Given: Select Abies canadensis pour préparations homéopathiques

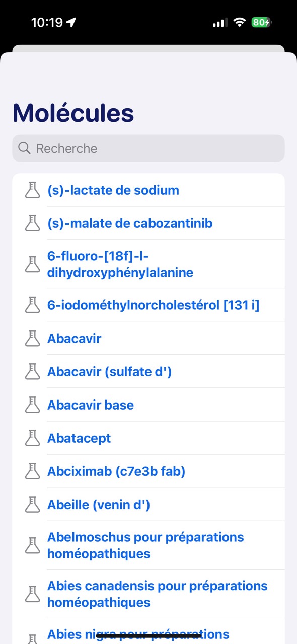Looking at the screenshot, I should click(x=157, y=594).
